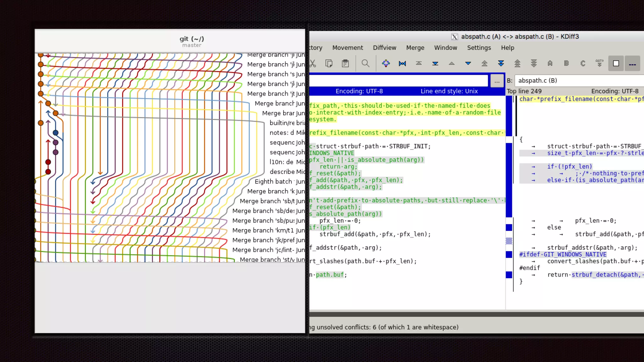The width and height of the screenshot is (644, 362).
Task: Cut selection with the scissors icon in KDiff3
Action: (312, 63)
